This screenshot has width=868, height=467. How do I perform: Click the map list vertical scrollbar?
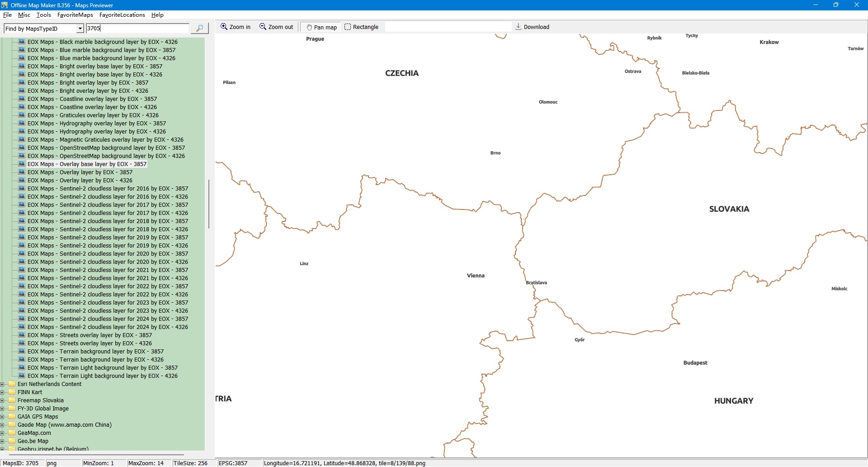pos(208,204)
